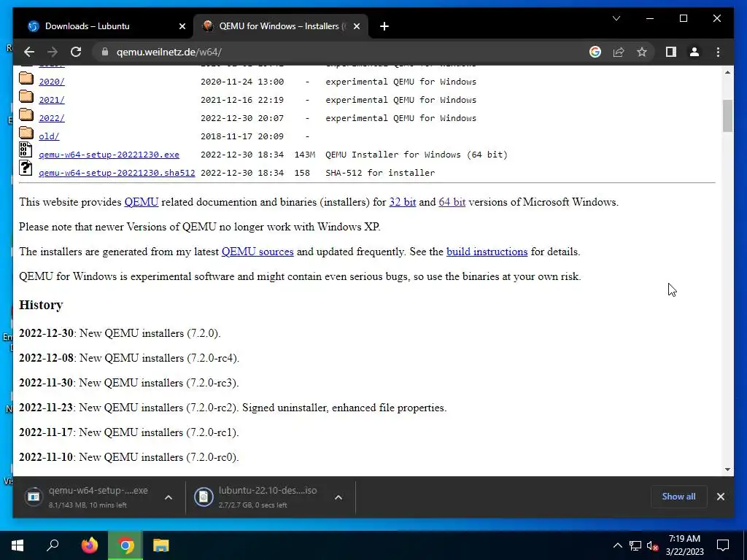Open the Chrome three-dot menu
The width and height of the screenshot is (747, 560).
tap(718, 52)
